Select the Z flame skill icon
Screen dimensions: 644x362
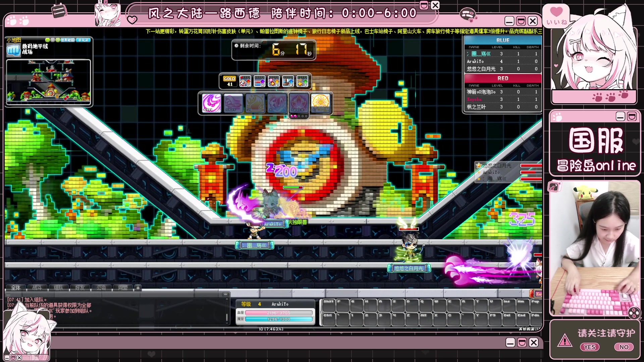(x=255, y=103)
